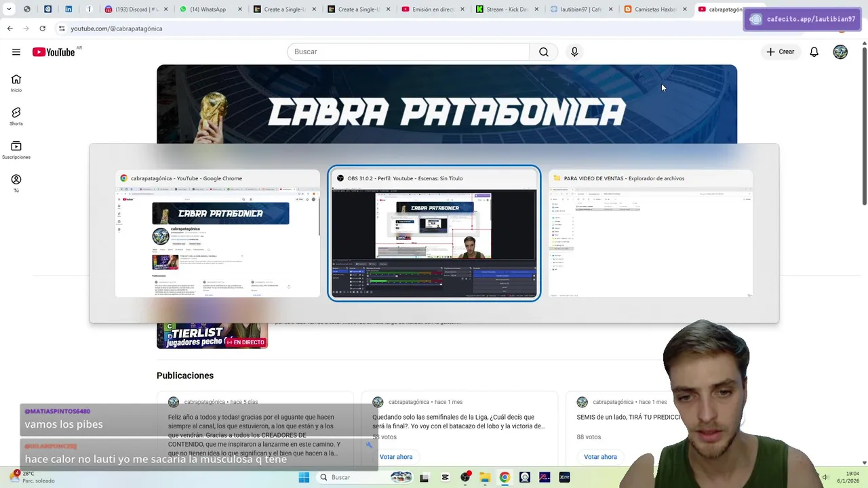Image resolution: width=868 pixels, height=488 pixels.
Task: Open the Tú section in the sidebar
Action: [16, 183]
